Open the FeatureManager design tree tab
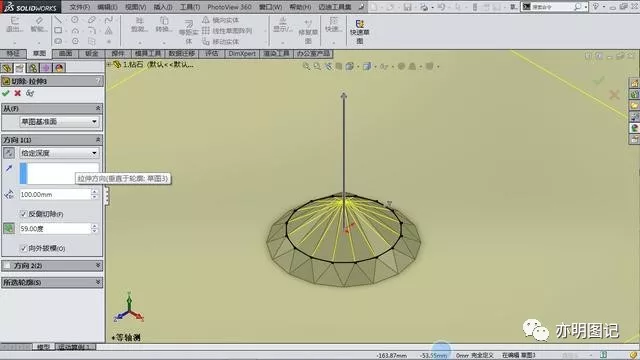This screenshot has height=360, width=640. [x=7, y=68]
